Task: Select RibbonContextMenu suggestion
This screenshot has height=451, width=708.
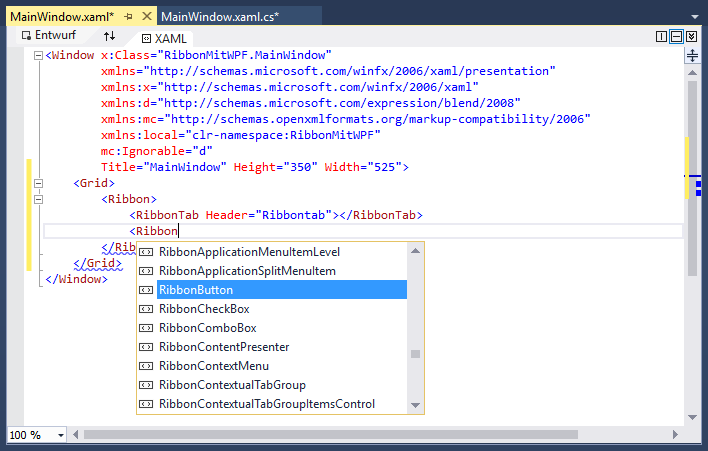Action: (272, 366)
